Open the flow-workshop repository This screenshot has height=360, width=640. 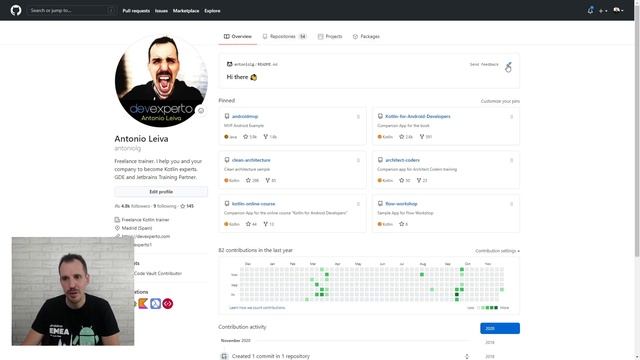pyautogui.click(x=401, y=204)
